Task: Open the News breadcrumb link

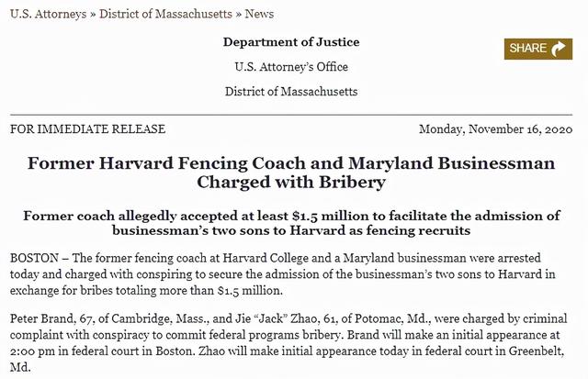Action: (x=259, y=14)
